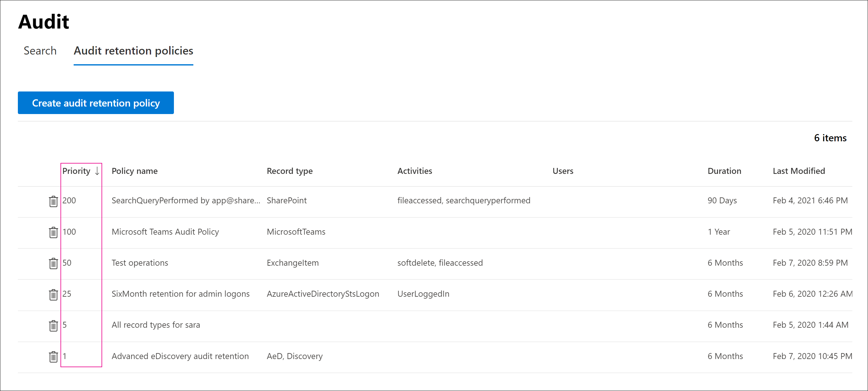Screen dimensions: 868x391
Task: Click Create audit retention policy
Action: [x=96, y=103]
